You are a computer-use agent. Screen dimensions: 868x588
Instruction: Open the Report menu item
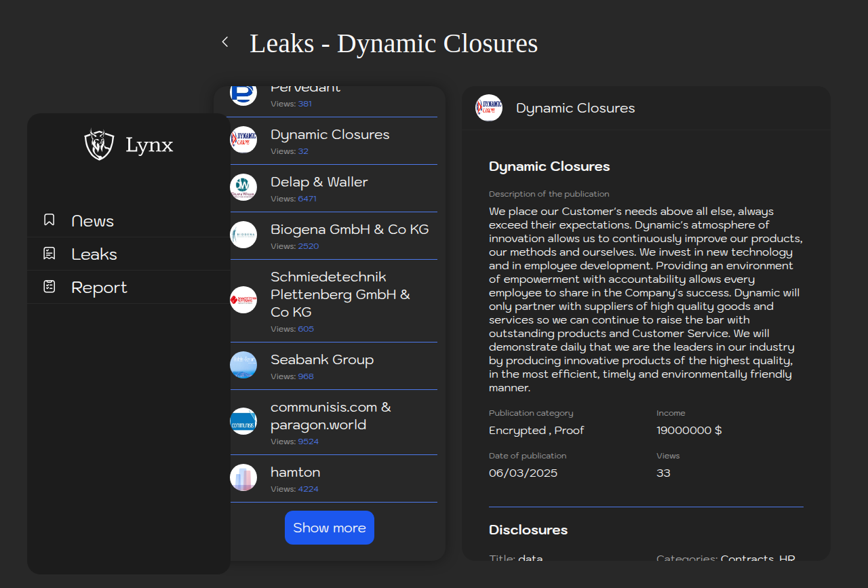(99, 288)
